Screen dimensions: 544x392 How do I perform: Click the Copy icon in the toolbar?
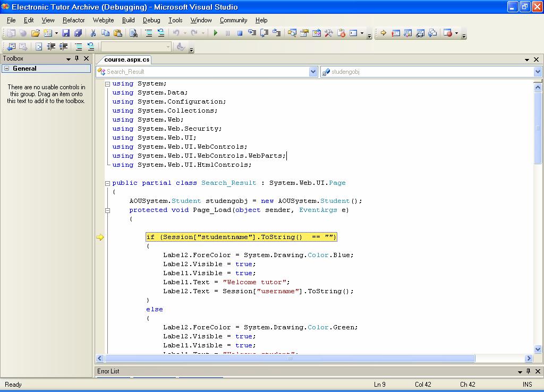[x=106, y=33]
